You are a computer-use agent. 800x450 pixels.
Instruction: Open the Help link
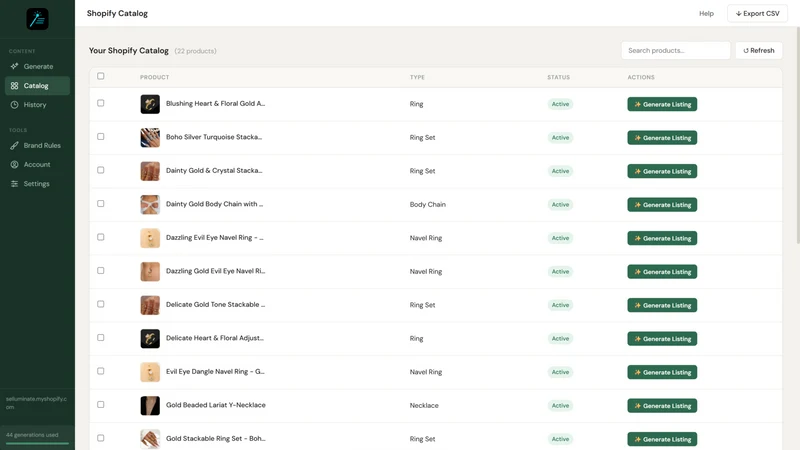(706, 13)
